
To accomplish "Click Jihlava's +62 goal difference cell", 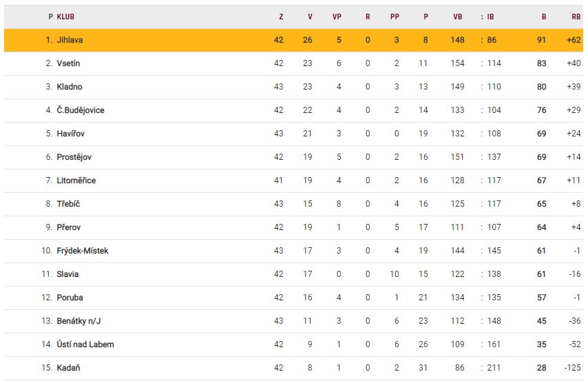I will point(574,40).
